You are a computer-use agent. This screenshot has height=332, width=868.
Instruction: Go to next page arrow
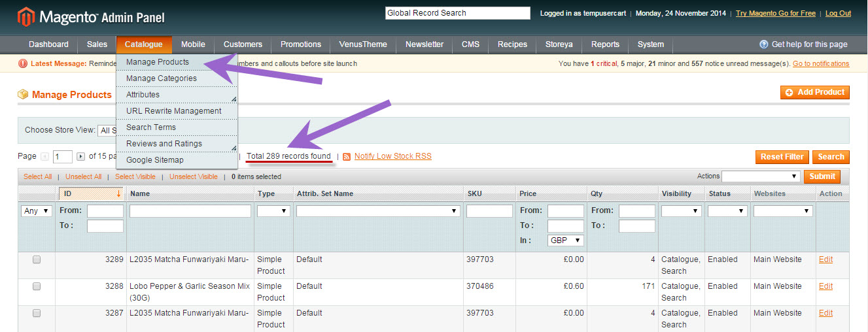[81, 157]
